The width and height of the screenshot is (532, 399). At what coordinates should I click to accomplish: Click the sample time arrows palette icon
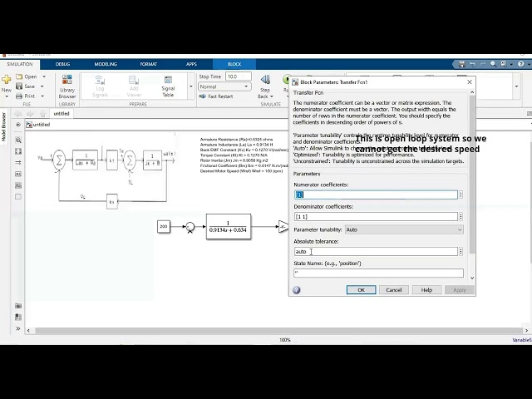(18, 163)
